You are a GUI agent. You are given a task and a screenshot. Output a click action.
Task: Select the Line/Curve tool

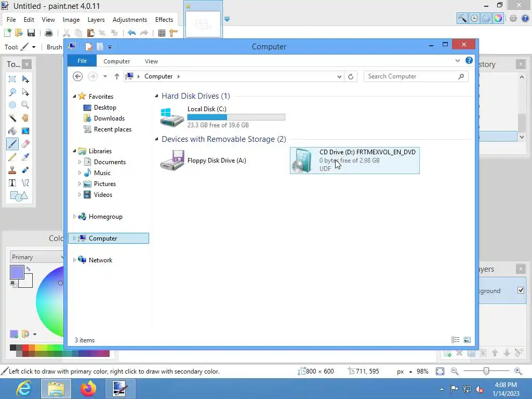[25, 183]
